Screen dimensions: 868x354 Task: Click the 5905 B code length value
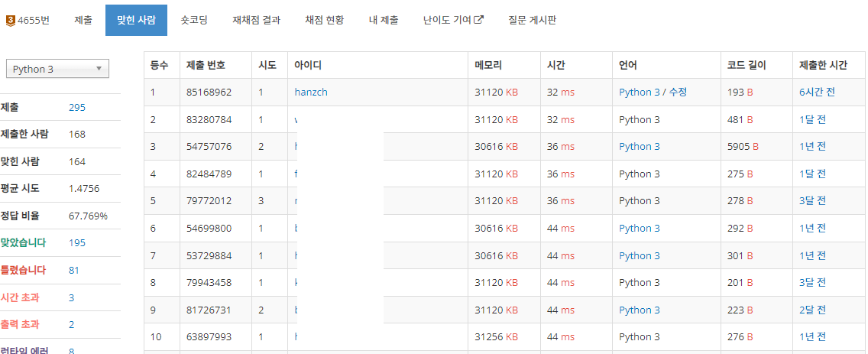point(743,147)
